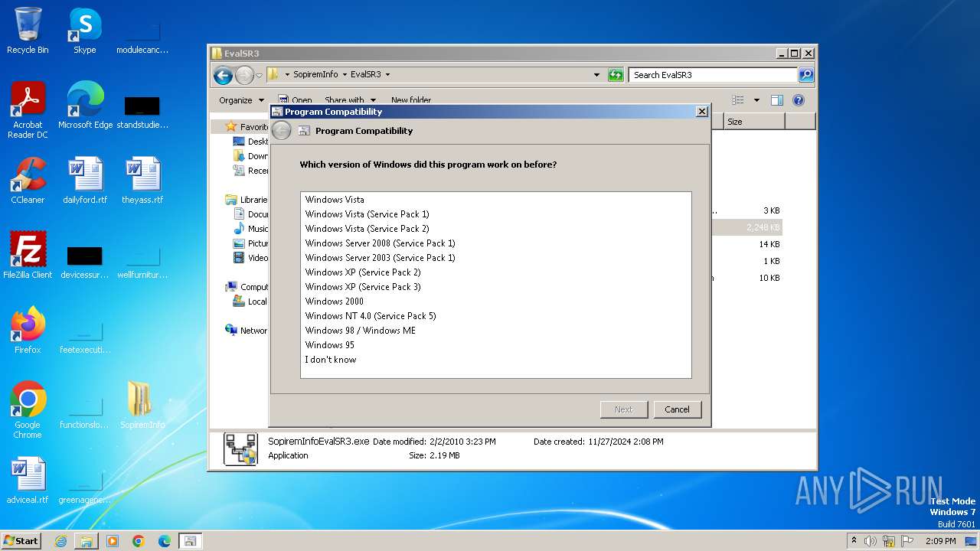Click the Next button in the wizard
Viewport: 980px width, 551px height.
point(624,409)
